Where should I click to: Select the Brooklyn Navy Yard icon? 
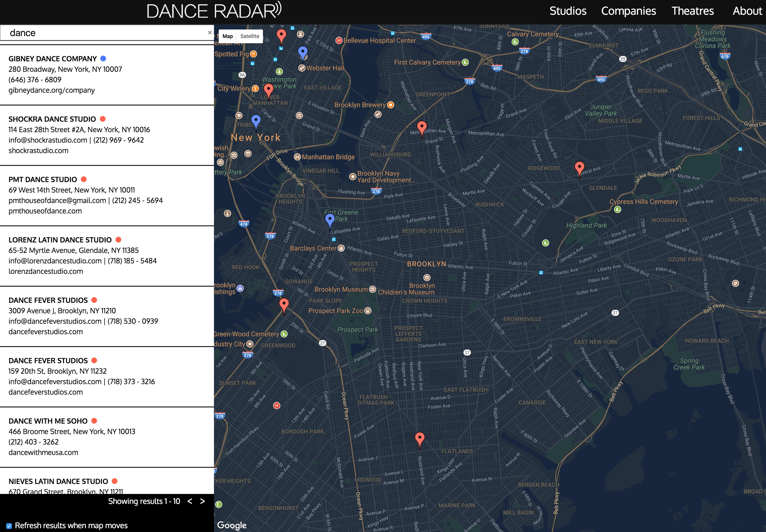352,177
